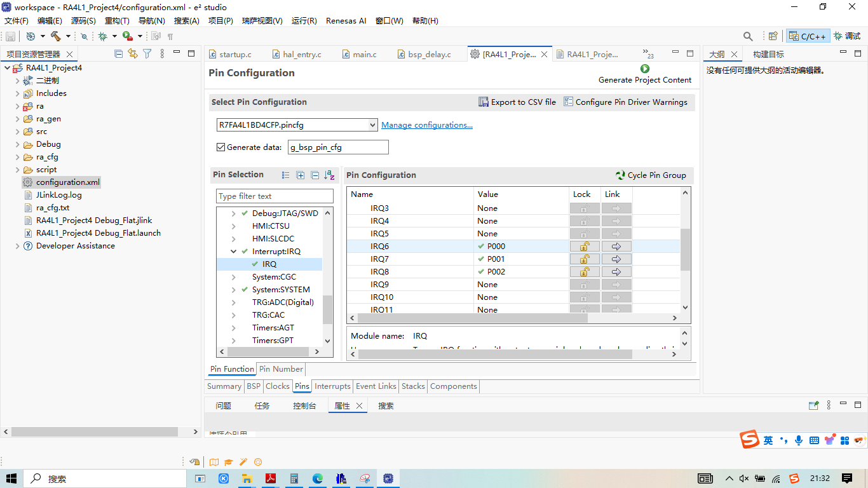Expand the src folder
Screen dimensions: 868x488
17,132
